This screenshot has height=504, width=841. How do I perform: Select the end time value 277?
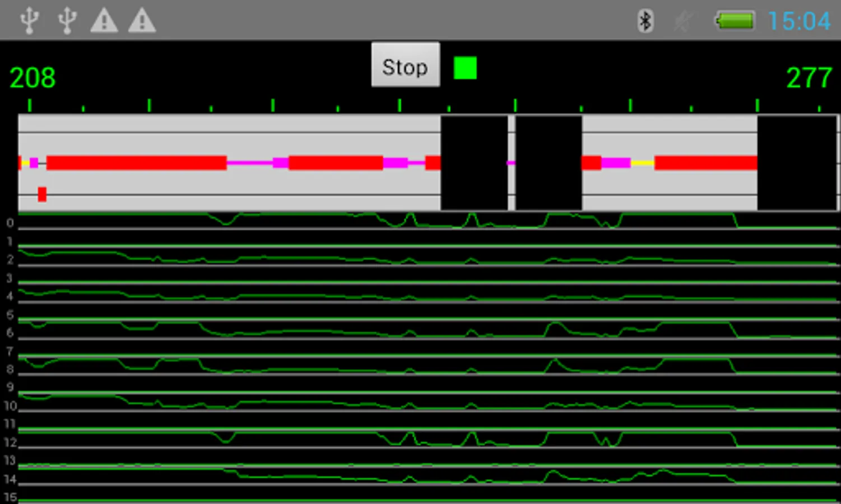(x=809, y=78)
